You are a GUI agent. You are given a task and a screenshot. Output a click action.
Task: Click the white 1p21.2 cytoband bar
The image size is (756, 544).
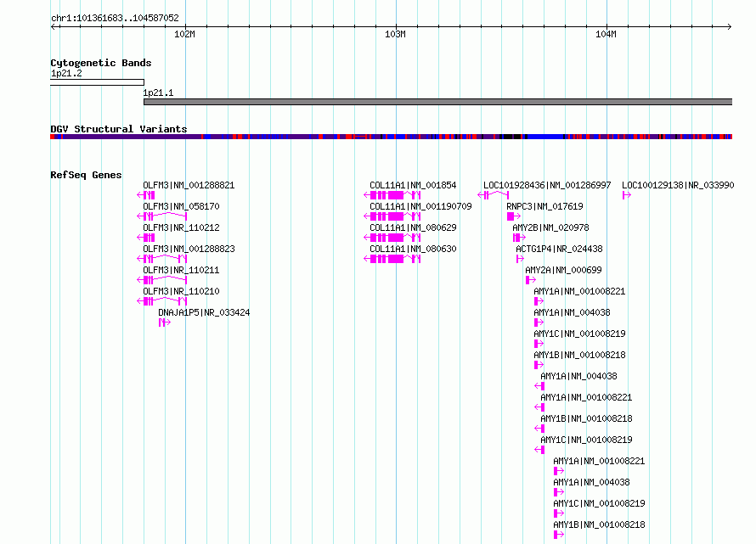tap(97, 82)
